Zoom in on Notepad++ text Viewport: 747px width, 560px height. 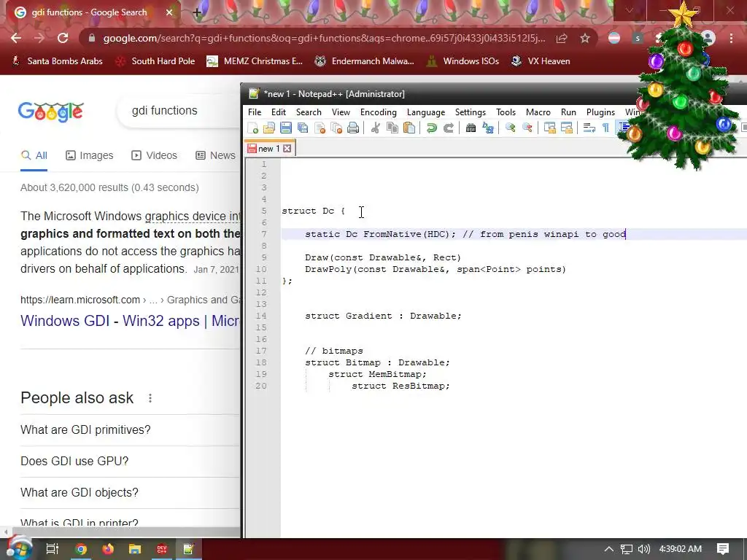tap(510, 128)
